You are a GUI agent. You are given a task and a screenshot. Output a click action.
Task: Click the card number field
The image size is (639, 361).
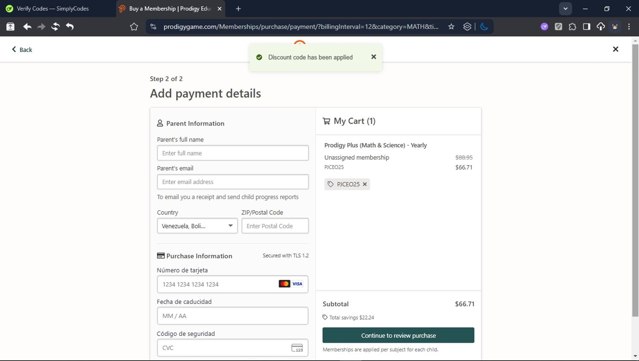(x=233, y=284)
